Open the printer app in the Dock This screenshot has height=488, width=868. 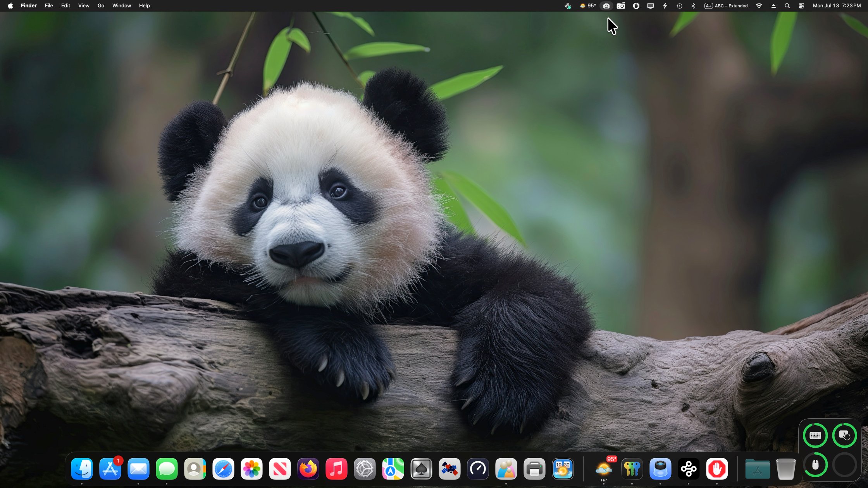click(x=534, y=469)
